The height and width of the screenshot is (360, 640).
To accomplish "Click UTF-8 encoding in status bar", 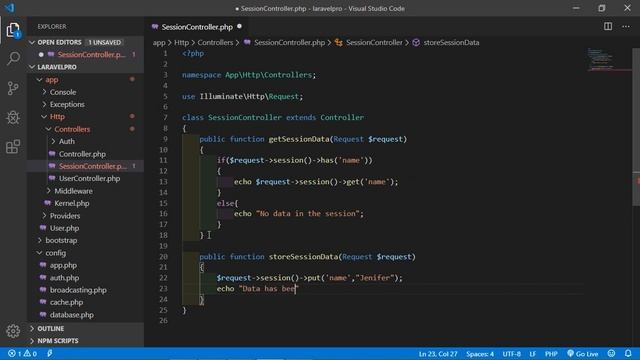I will [511, 354].
